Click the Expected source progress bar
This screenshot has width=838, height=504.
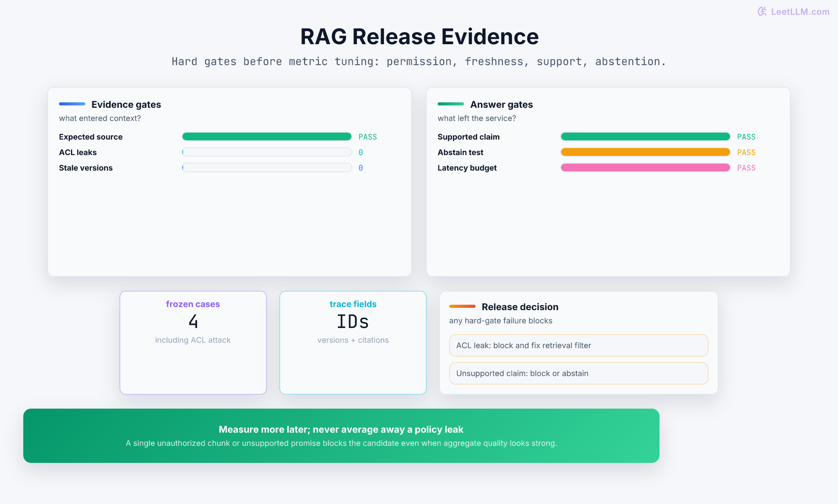point(267,136)
